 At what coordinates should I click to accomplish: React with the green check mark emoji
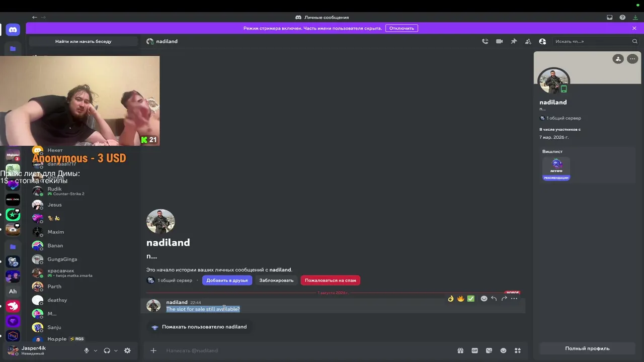pos(470,299)
